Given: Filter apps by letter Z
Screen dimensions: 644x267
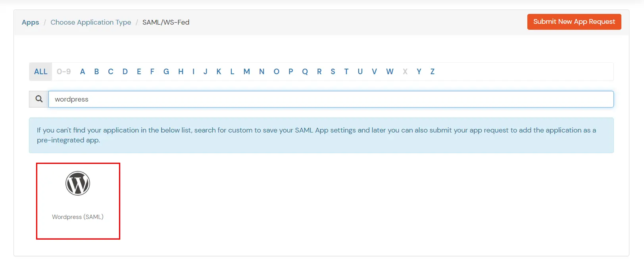Looking at the screenshot, I should coord(433,72).
